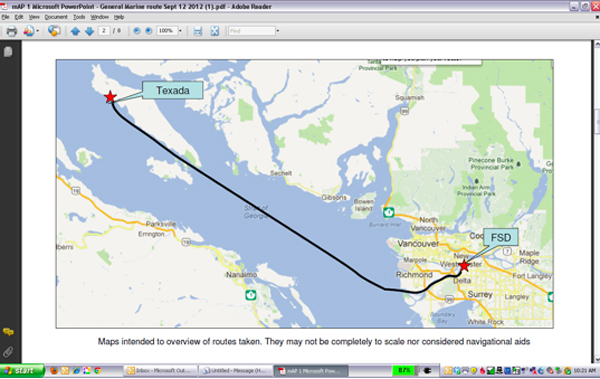This screenshot has width=600, height=379.
Task: Launch Outlook from the quick launch bar
Action: click(65, 371)
